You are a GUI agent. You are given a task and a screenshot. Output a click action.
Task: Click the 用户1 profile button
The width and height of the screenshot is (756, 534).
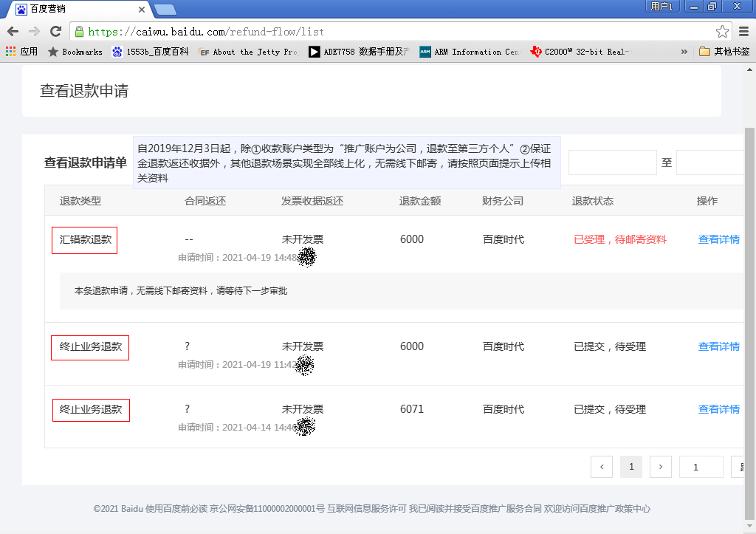662,6
